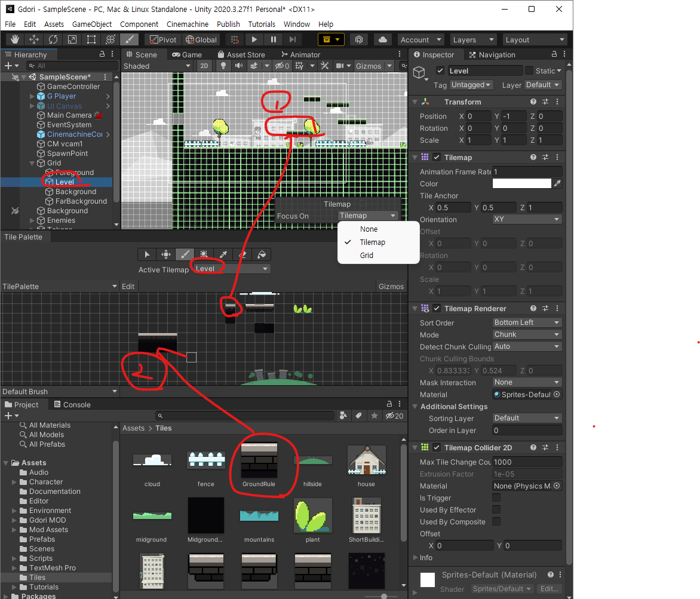The width and height of the screenshot is (700, 599).
Task: Select the Tile Palette picker tool
Action: pos(223,254)
